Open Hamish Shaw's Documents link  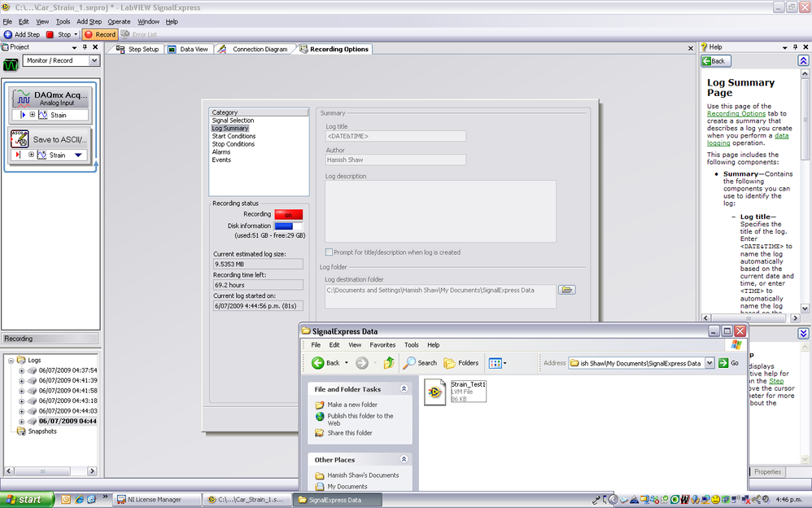[363, 475]
